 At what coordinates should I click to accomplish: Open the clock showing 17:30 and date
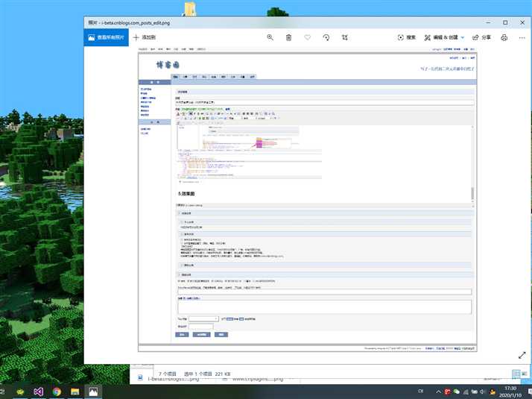point(510,392)
